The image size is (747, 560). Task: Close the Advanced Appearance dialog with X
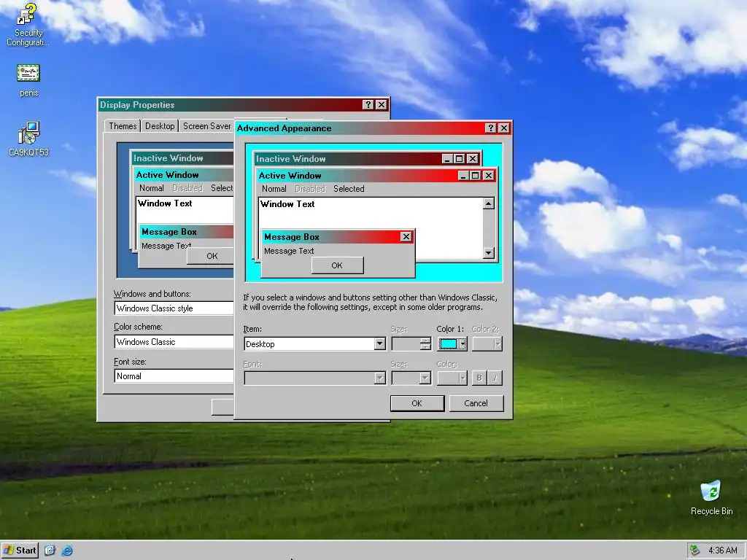[x=503, y=128]
